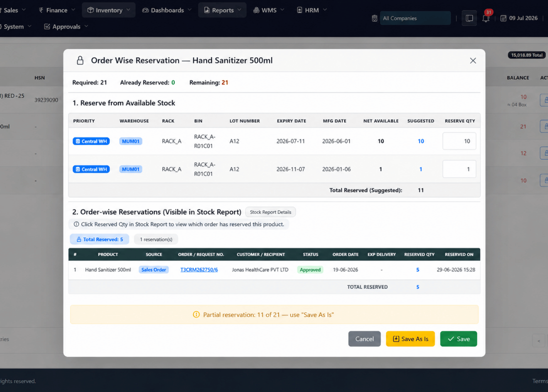Click the Total Reserved: 5 chip
The image size is (548, 392).
coord(100,239)
